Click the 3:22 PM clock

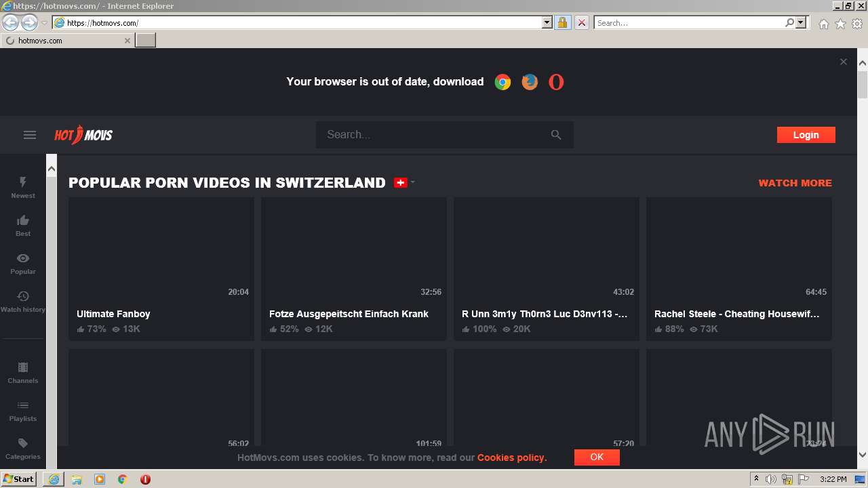tap(833, 479)
